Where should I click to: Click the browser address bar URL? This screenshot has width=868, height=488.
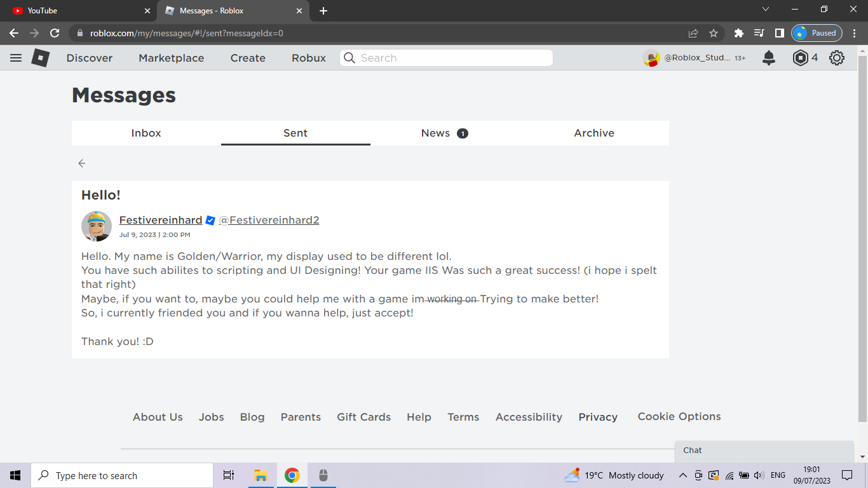click(187, 33)
